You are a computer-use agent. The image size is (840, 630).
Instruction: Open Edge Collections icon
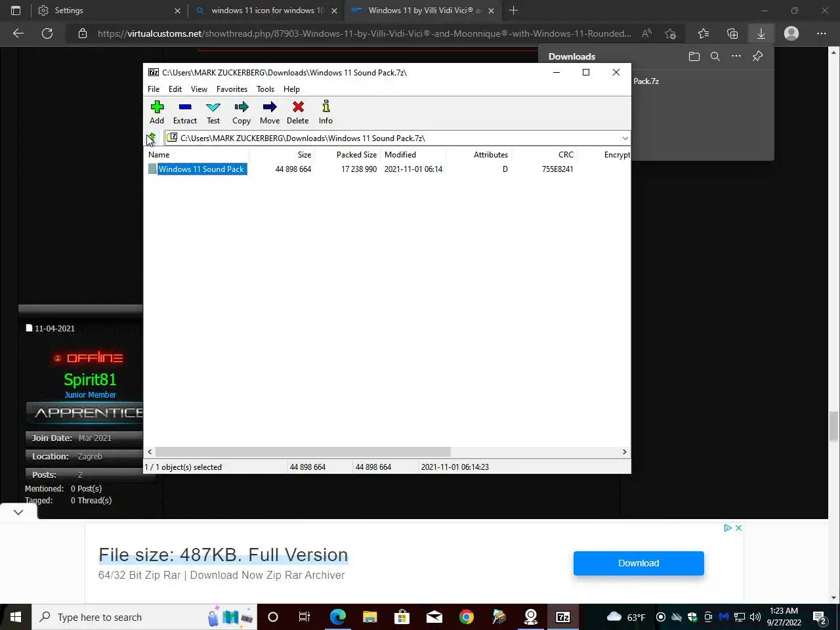tap(732, 33)
